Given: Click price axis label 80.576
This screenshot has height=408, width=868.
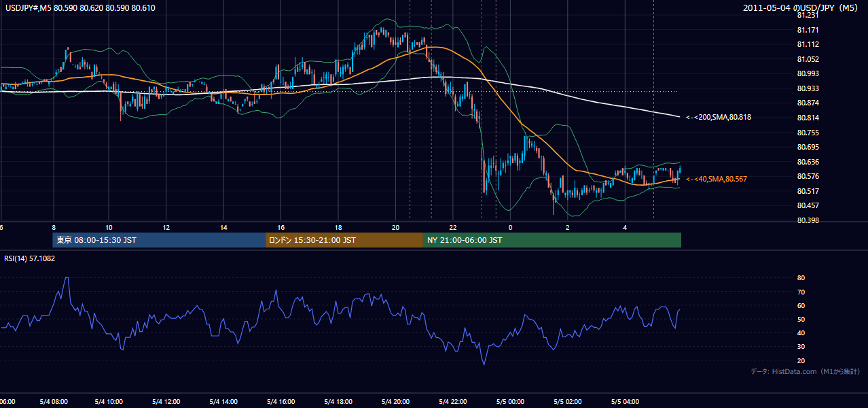Looking at the screenshot, I should 808,176.
